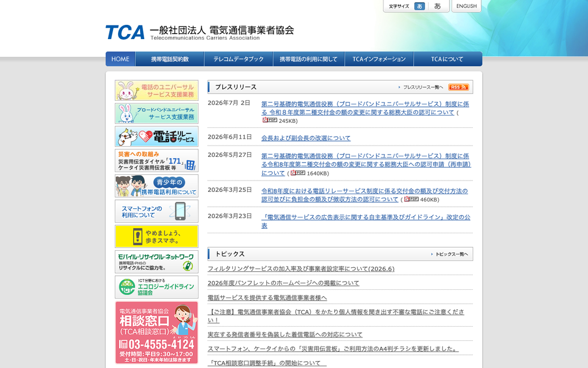
Task: Open the モバイル・リサイクル・ネットワーク banner
Action: pos(157,262)
